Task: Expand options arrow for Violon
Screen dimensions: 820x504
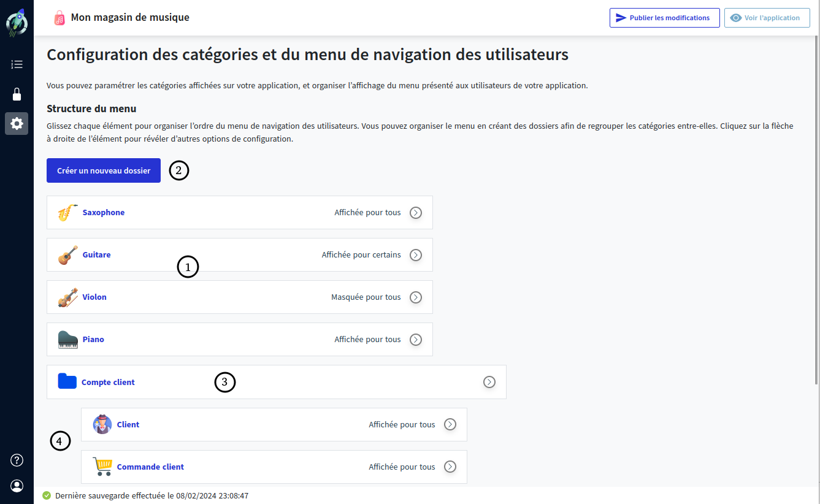Action: coord(416,297)
